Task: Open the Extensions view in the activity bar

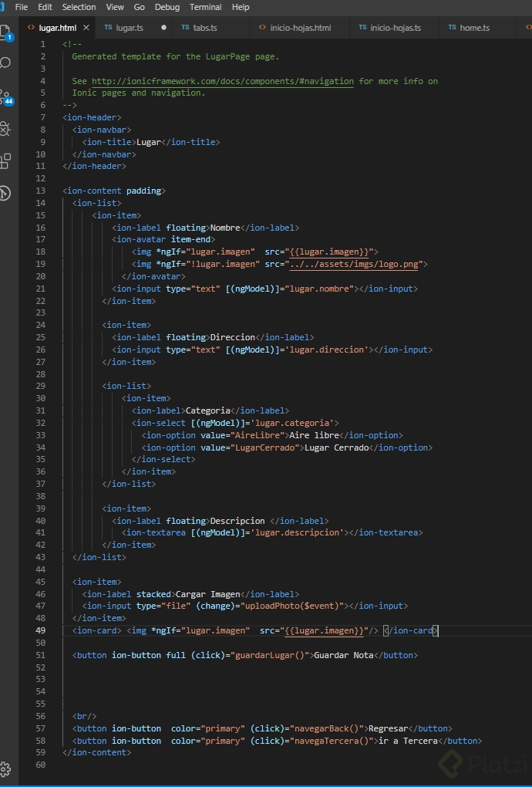Action: (x=5, y=160)
